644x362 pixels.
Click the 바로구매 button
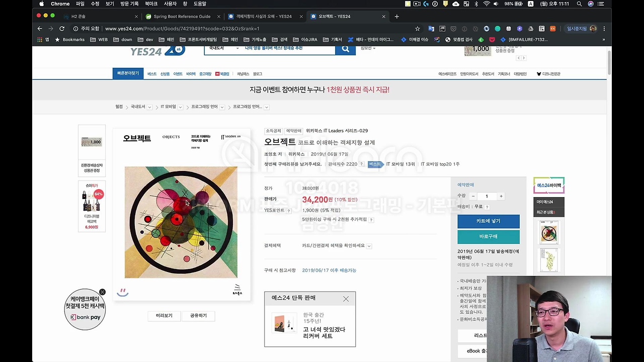489,237
